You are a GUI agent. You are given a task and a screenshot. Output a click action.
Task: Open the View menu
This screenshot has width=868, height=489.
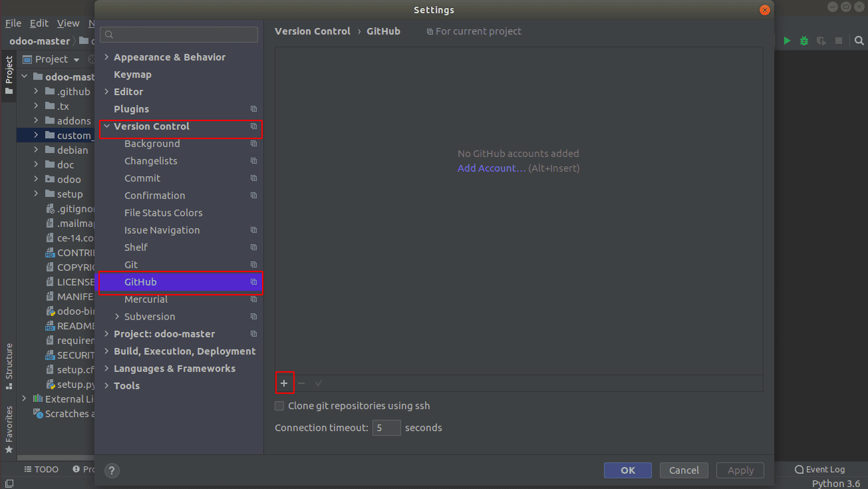(x=68, y=23)
